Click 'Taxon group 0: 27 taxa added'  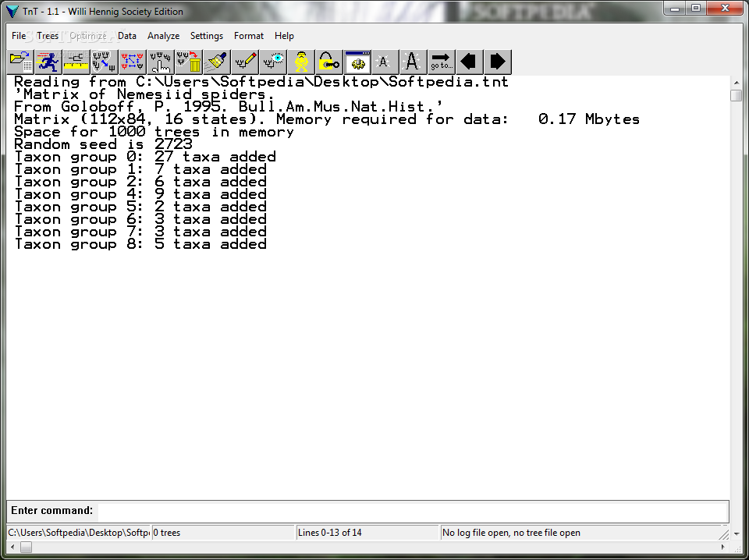pos(145,157)
